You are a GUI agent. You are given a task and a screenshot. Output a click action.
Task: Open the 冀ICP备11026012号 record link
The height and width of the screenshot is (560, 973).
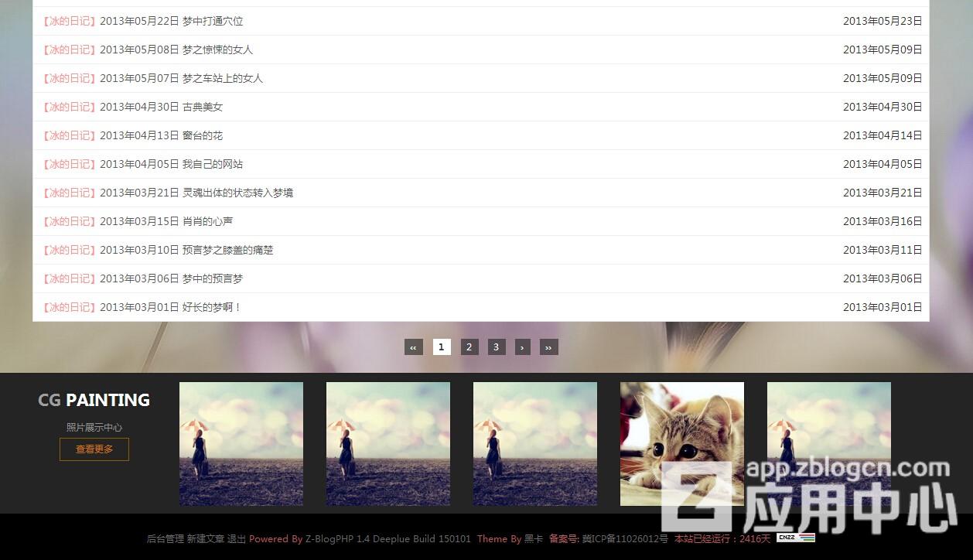pyautogui.click(x=625, y=539)
